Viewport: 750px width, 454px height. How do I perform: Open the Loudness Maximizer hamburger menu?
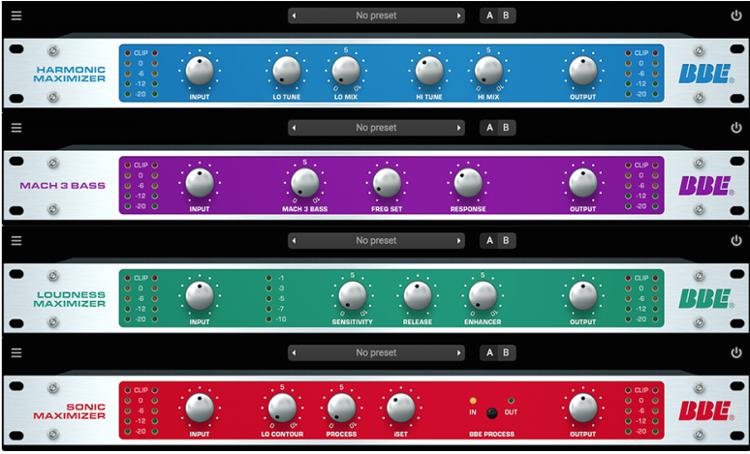pos(16,240)
